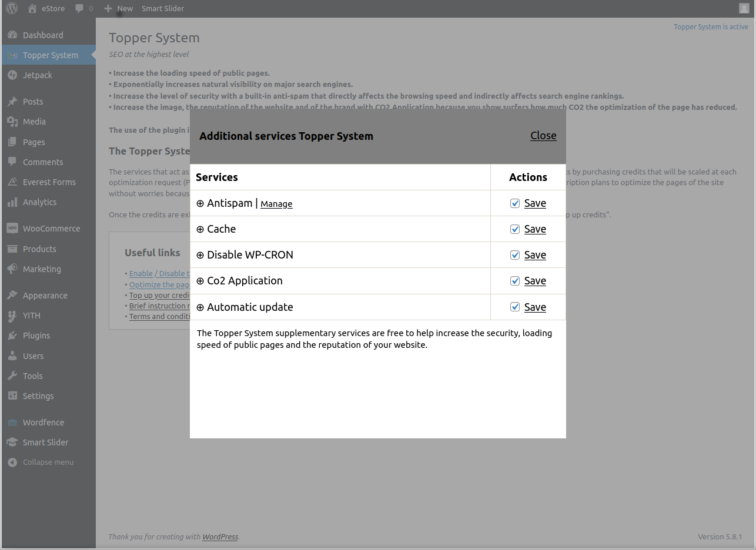Image resolution: width=756 pixels, height=550 pixels.
Task: Toggle the Co2 Application checkbox
Action: [x=515, y=281]
